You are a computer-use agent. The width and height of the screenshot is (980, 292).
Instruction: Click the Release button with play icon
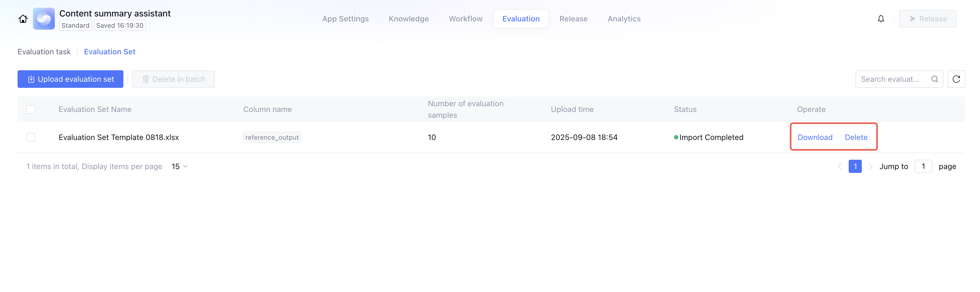pos(927,19)
